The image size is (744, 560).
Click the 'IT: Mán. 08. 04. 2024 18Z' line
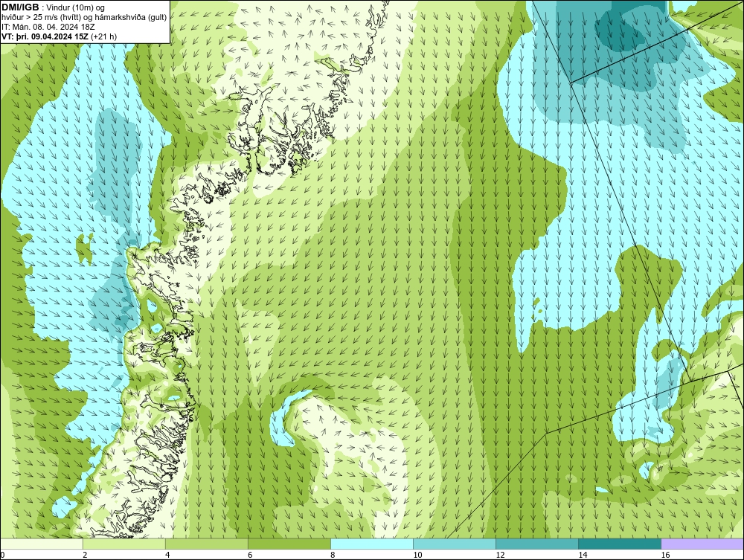(x=48, y=27)
